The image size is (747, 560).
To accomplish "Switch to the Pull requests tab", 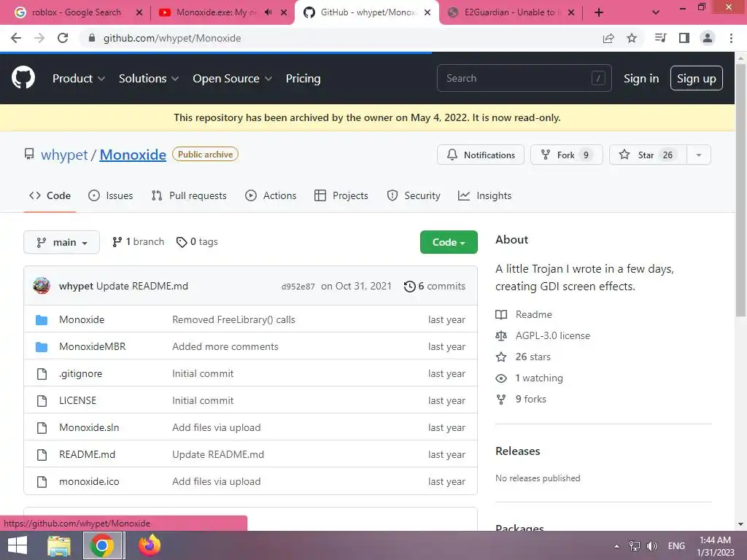I will click(x=189, y=195).
